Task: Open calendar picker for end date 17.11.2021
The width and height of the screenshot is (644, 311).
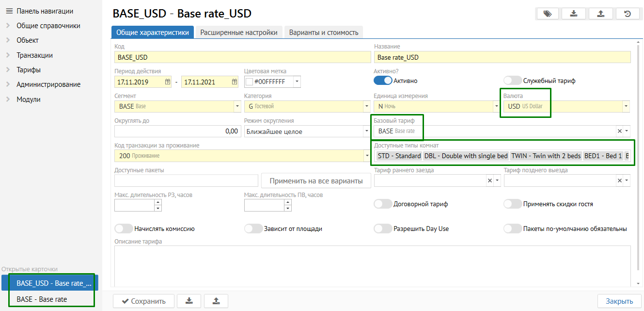Action: (x=235, y=82)
